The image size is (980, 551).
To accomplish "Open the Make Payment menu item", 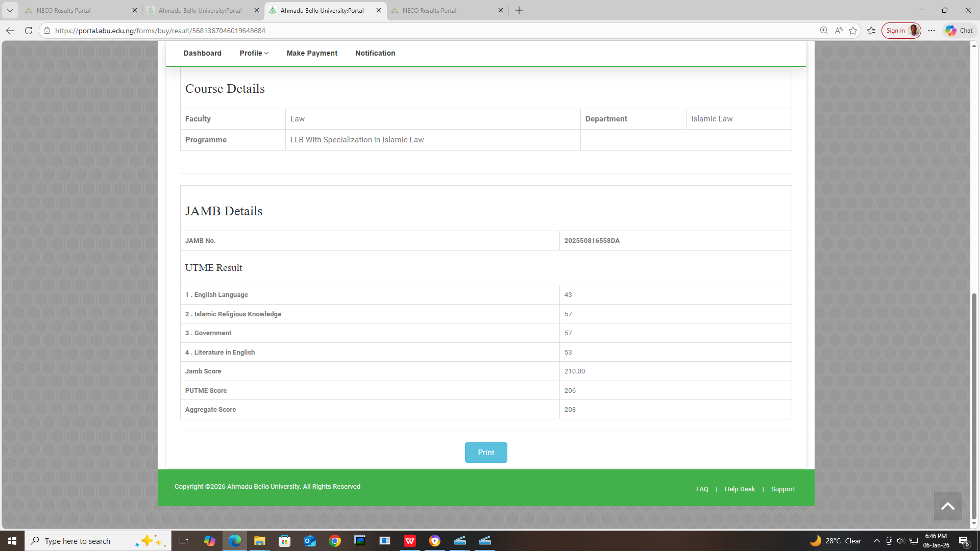I will click(x=312, y=53).
